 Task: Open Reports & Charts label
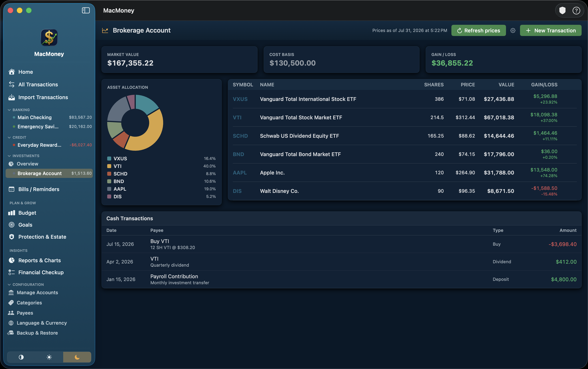pyautogui.click(x=40, y=261)
